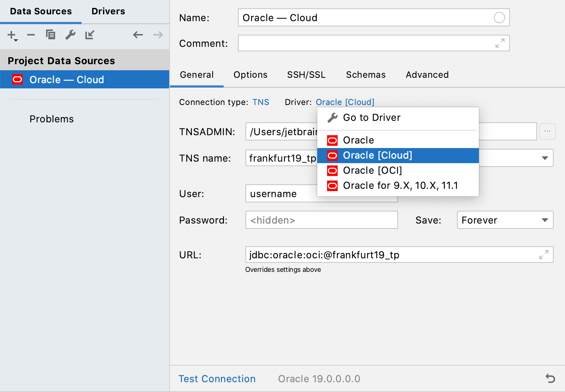Click into the Password input field
Viewport: 565px width, 392px height.
(321, 220)
